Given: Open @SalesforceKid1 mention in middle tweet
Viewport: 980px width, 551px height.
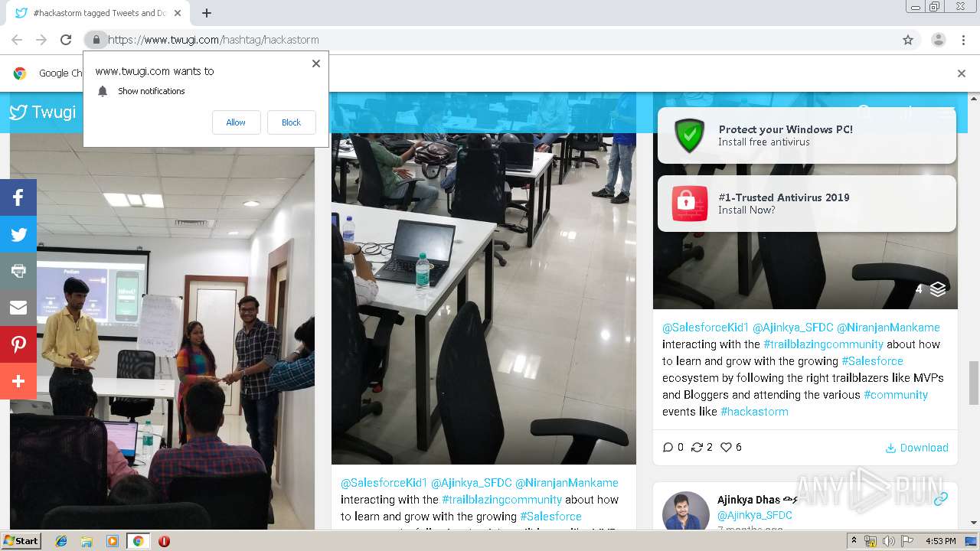Looking at the screenshot, I should click(x=384, y=483).
